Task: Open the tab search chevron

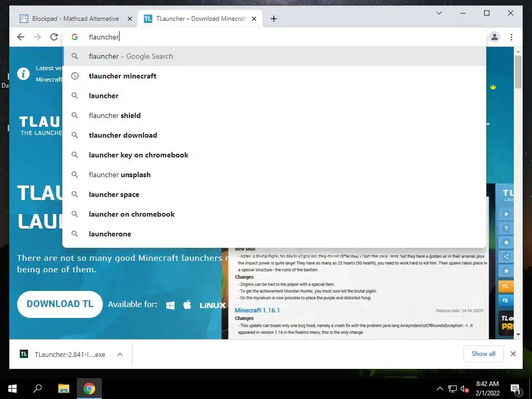Action: click(x=438, y=13)
